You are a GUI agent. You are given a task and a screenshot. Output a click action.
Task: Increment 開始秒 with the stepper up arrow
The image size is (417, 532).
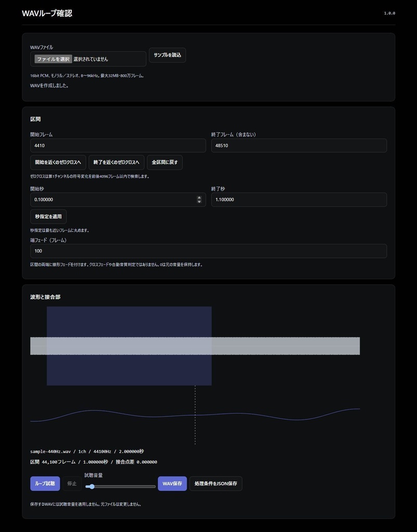tap(199, 197)
